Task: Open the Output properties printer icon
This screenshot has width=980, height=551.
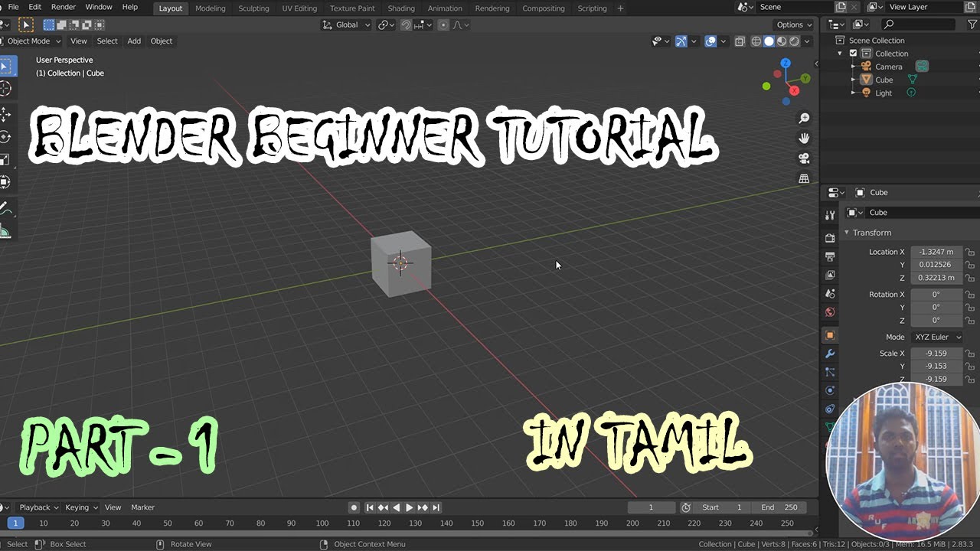Action: (x=830, y=256)
